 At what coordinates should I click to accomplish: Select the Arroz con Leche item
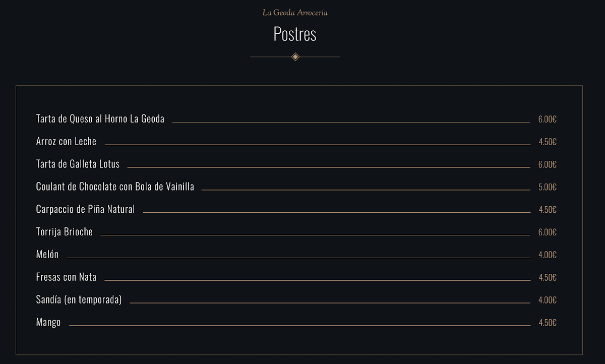[66, 142]
